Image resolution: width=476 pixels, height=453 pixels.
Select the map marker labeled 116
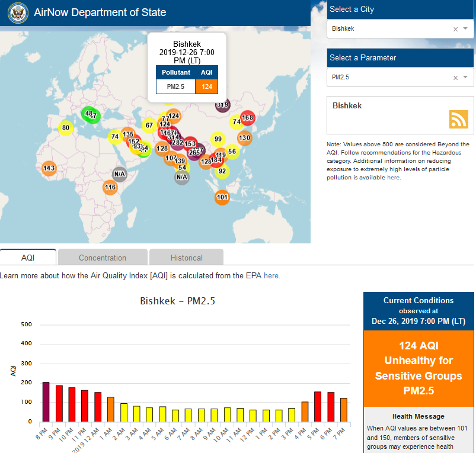(110, 188)
